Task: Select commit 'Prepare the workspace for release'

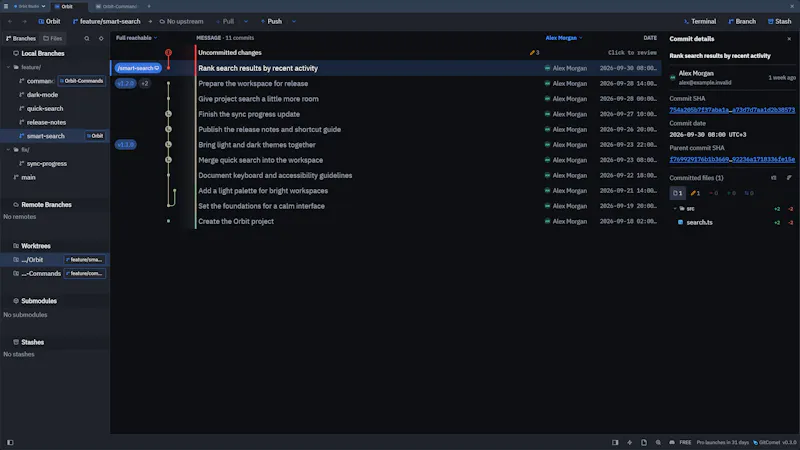Action: (x=386, y=83)
